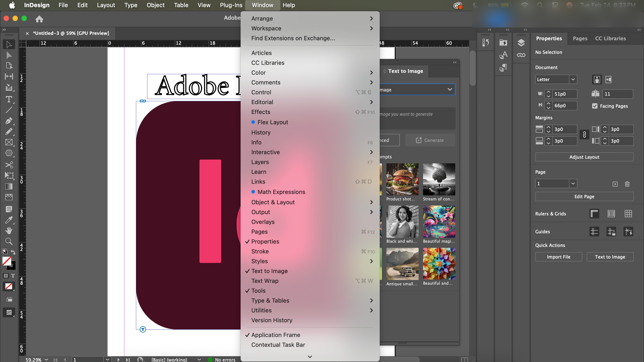
Task: Uncheck the Text to Image menu item
Action: [x=269, y=271]
